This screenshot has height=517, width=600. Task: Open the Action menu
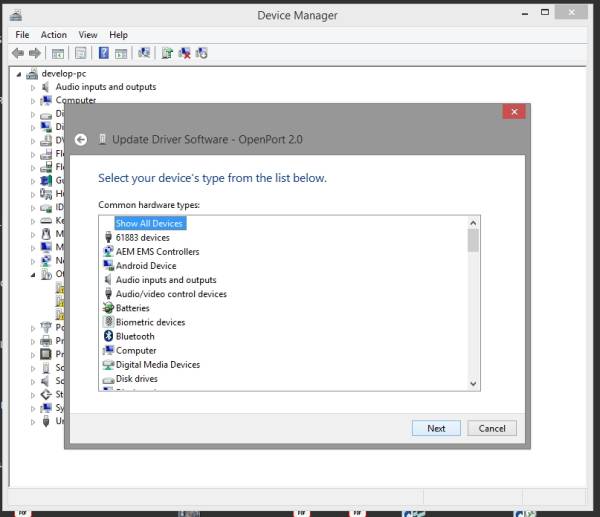click(54, 35)
